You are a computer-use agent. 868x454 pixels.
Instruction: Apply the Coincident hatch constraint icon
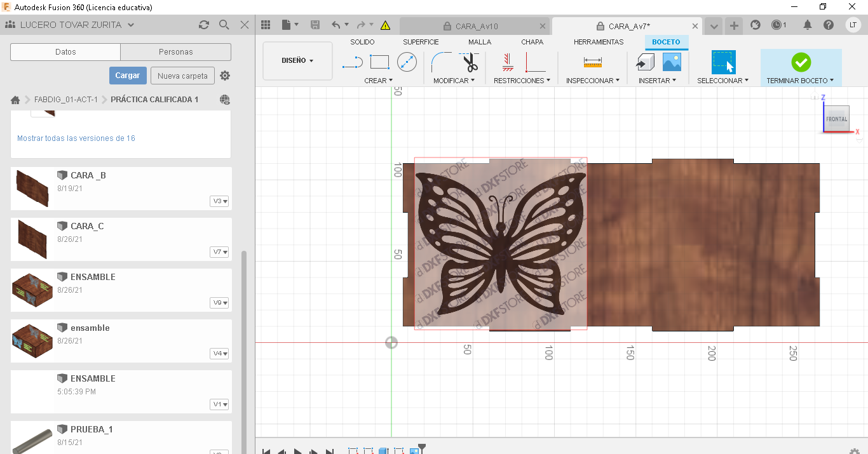coord(508,62)
